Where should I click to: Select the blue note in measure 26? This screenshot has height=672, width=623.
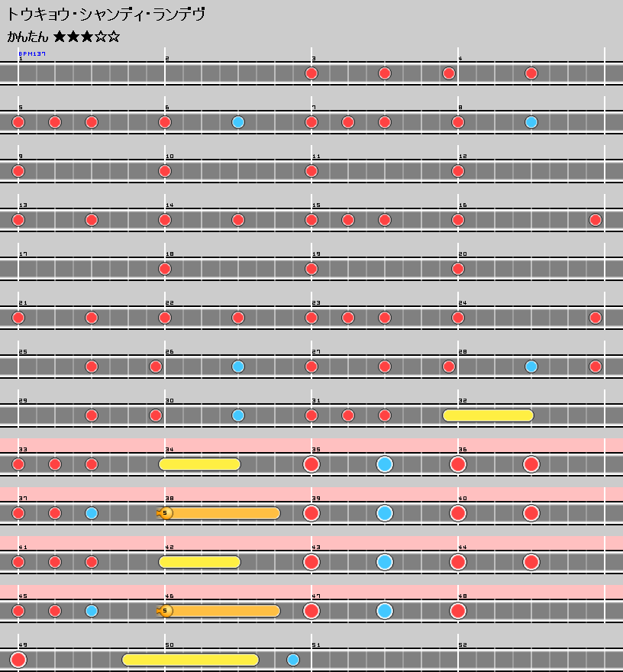238,367
